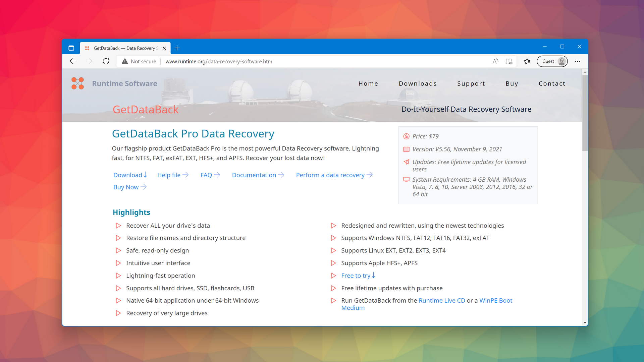Open the Settings and more ellipsis menu
This screenshot has width=644, height=362.
(578, 61)
